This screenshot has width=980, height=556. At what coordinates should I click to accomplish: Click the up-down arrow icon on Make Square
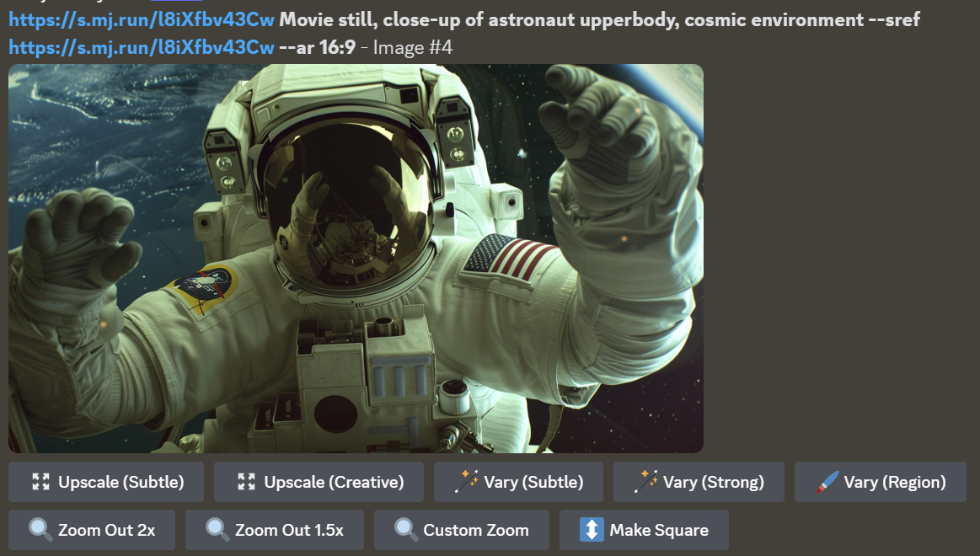click(592, 530)
